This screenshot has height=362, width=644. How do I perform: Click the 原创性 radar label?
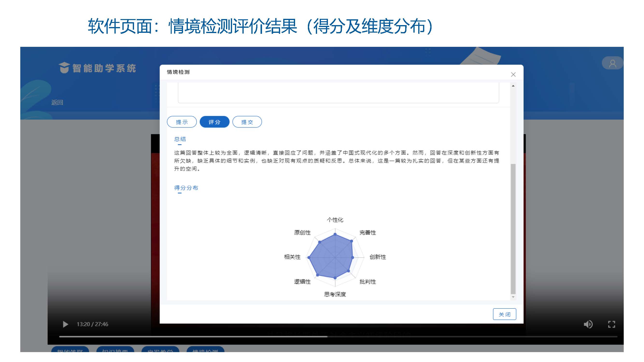(302, 232)
